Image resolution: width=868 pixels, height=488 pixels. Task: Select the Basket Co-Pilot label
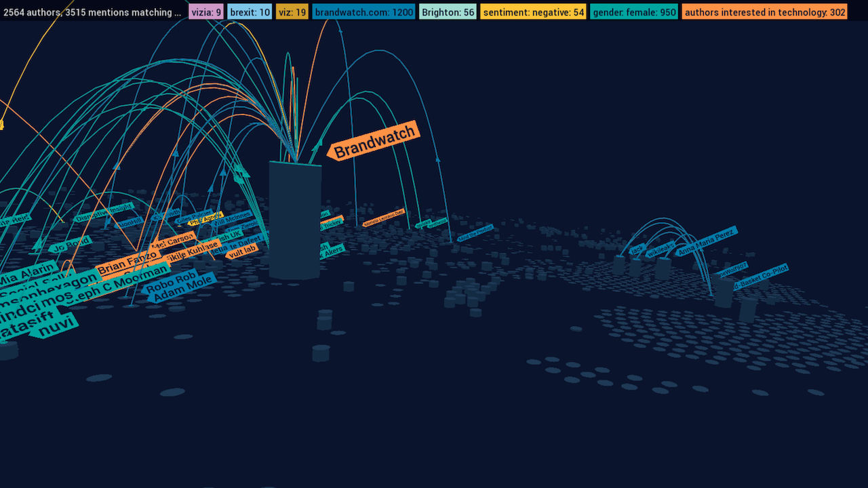click(759, 277)
